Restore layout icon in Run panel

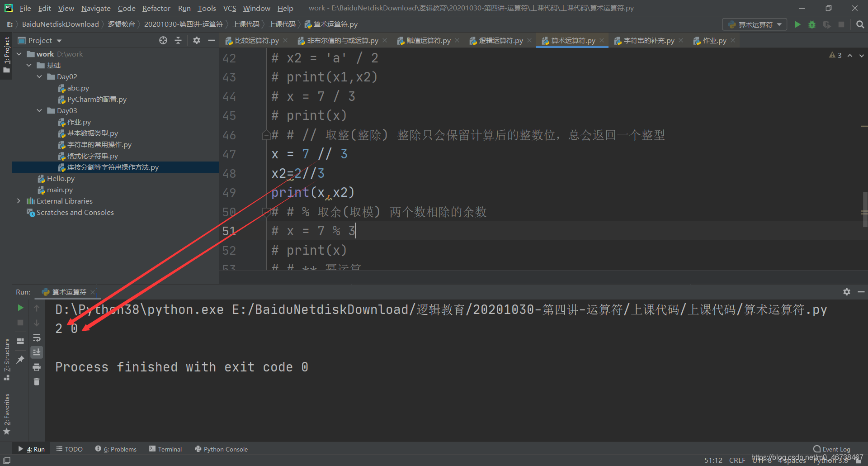coord(20,341)
